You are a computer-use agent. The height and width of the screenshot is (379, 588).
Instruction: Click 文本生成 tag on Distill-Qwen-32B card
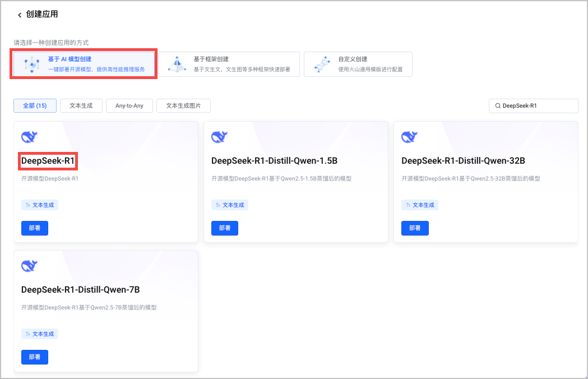coord(420,205)
